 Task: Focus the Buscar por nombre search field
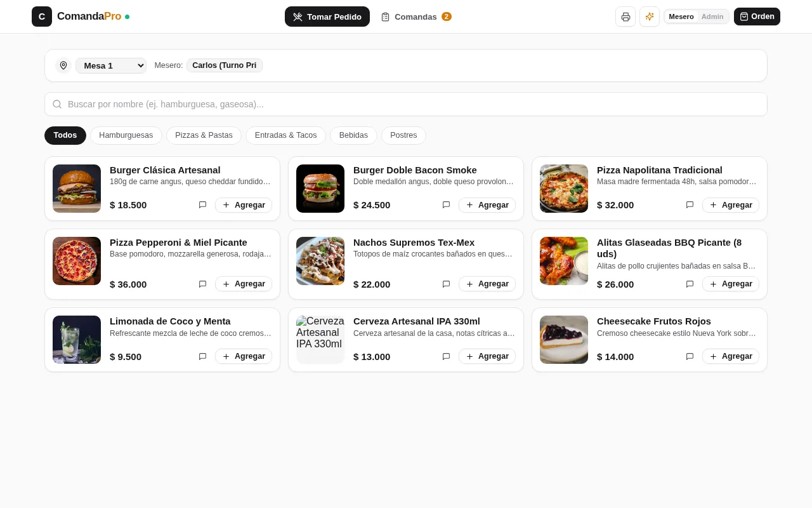point(406,104)
